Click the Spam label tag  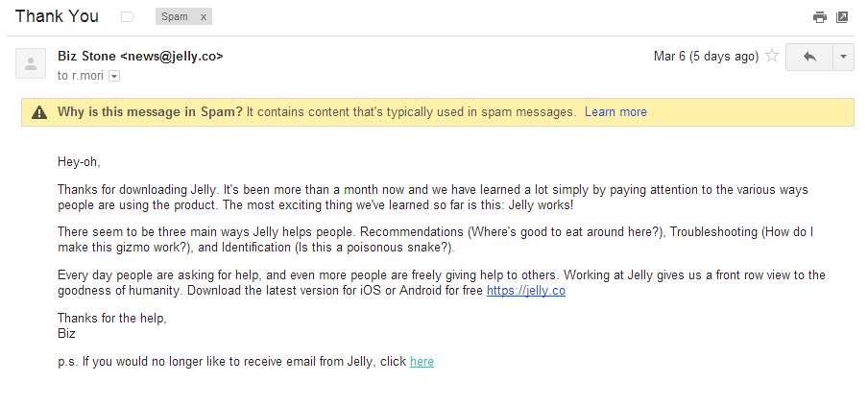pyautogui.click(x=175, y=17)
